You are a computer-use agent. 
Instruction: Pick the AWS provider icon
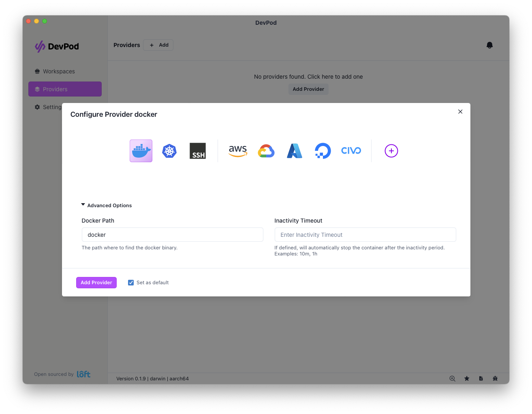[x=238, y=150]
